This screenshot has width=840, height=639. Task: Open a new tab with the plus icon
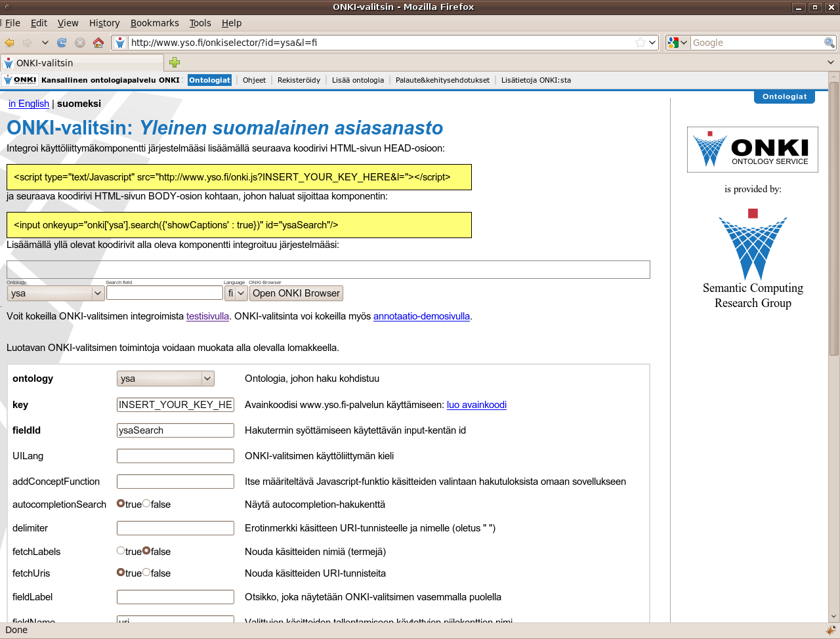click(175, 62)
